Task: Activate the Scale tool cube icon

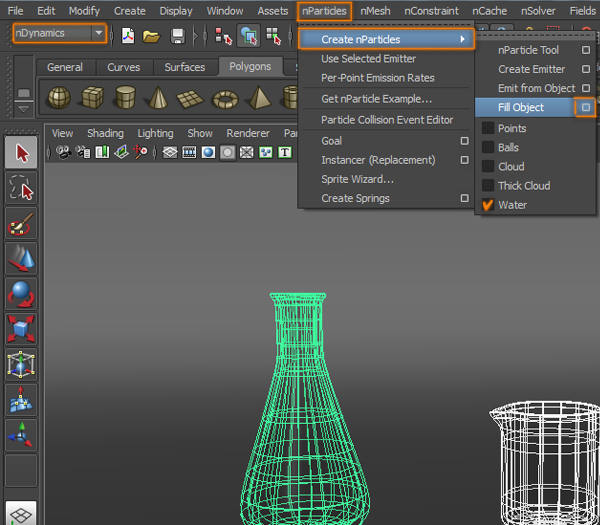Action: pyautogui.click(x=22, y=329)
